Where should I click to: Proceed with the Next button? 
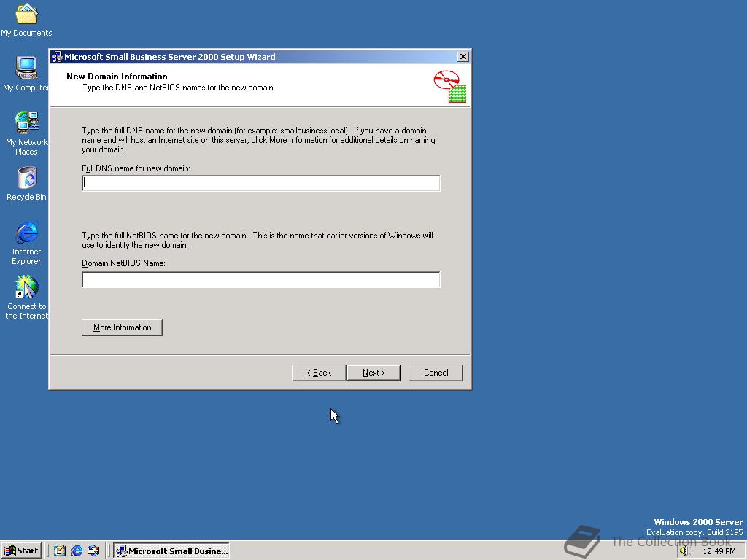373,373
